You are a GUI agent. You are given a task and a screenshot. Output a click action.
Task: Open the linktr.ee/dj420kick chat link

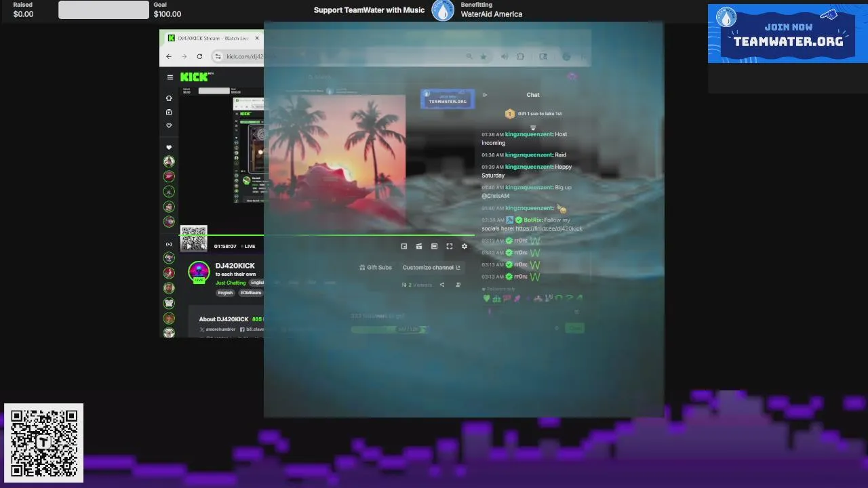tap(549, 229)
